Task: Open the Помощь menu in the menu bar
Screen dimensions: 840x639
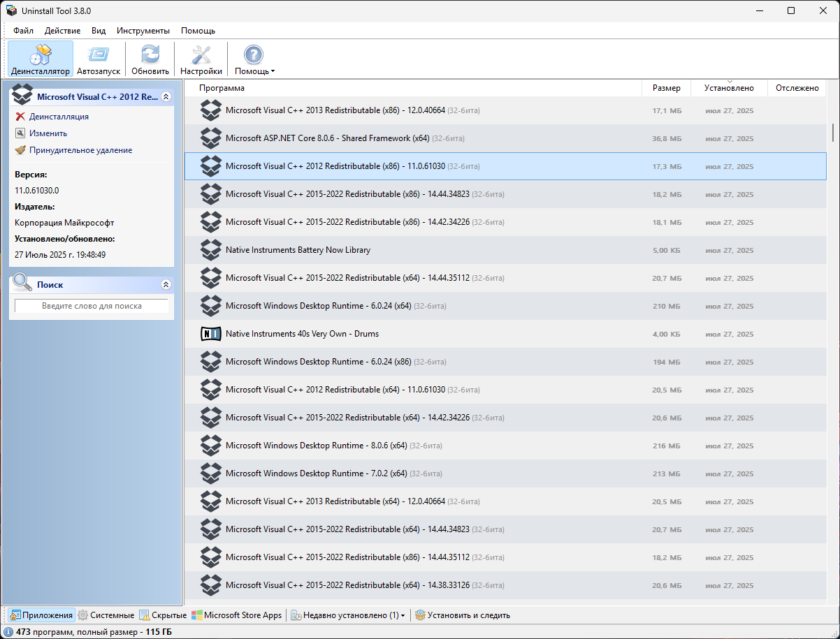Action: click(198, 31)
